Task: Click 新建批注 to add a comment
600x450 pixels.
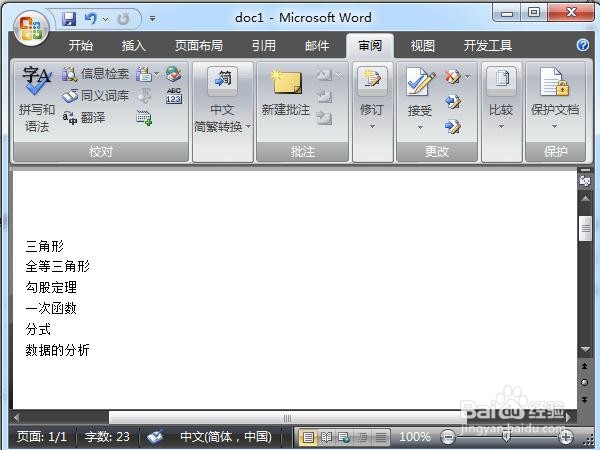Action: (286, 93)
